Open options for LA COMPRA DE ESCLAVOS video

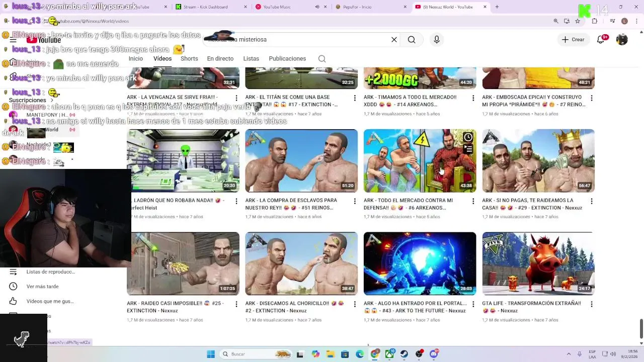coord(355,201)
